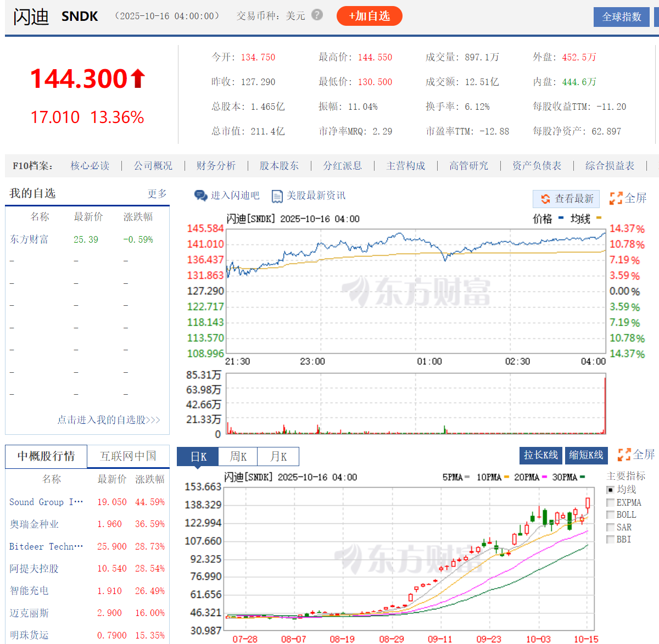Check the 均线 indicator checkbox
The width and height of the screenshot is (659, 644).
tap(610, 489)
